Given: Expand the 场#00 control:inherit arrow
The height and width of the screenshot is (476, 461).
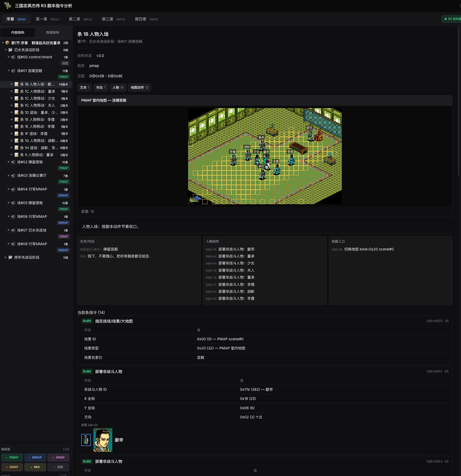Looking at the screenshot, I should click(x=9, y=57).
